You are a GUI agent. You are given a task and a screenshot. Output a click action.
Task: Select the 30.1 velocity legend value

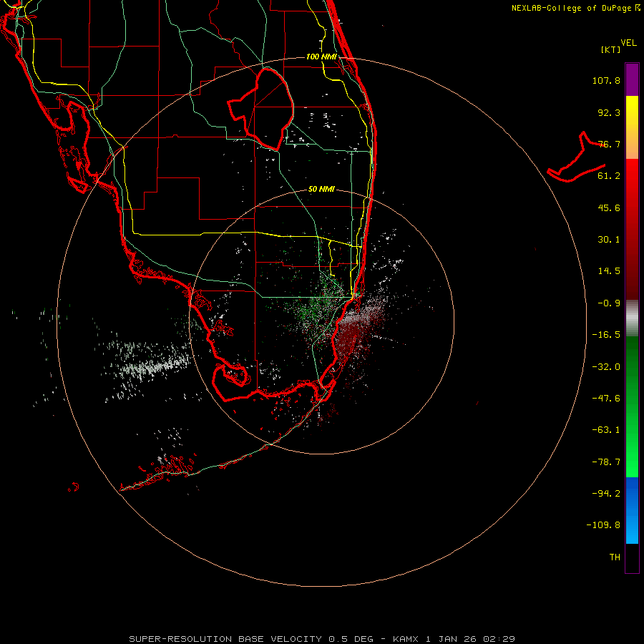click(x=609, y=240)
